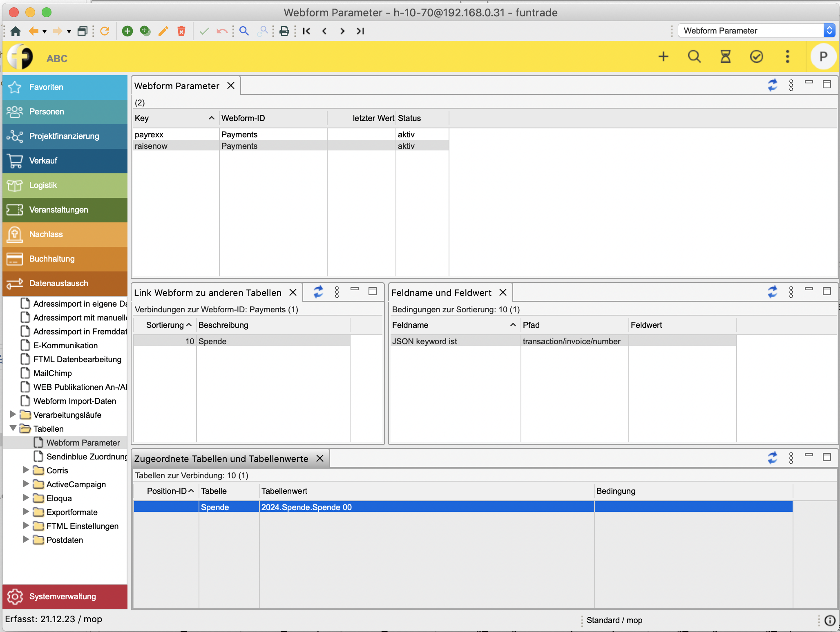Click the home icon in toolbar

(x=16, y=31)
